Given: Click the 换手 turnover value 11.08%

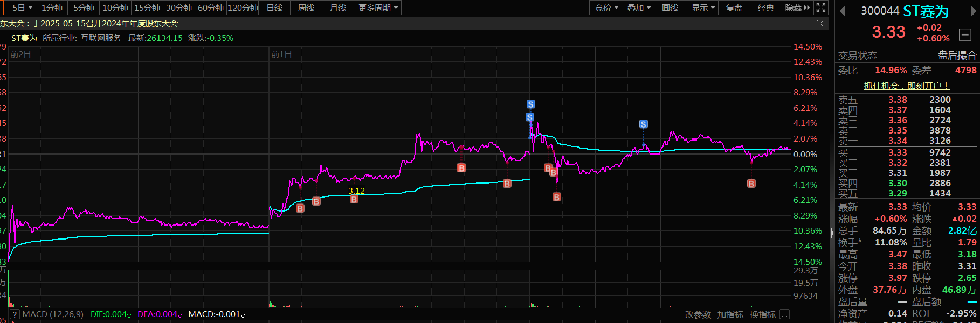Looking at the screenshot, I should (x=891, y=243).
